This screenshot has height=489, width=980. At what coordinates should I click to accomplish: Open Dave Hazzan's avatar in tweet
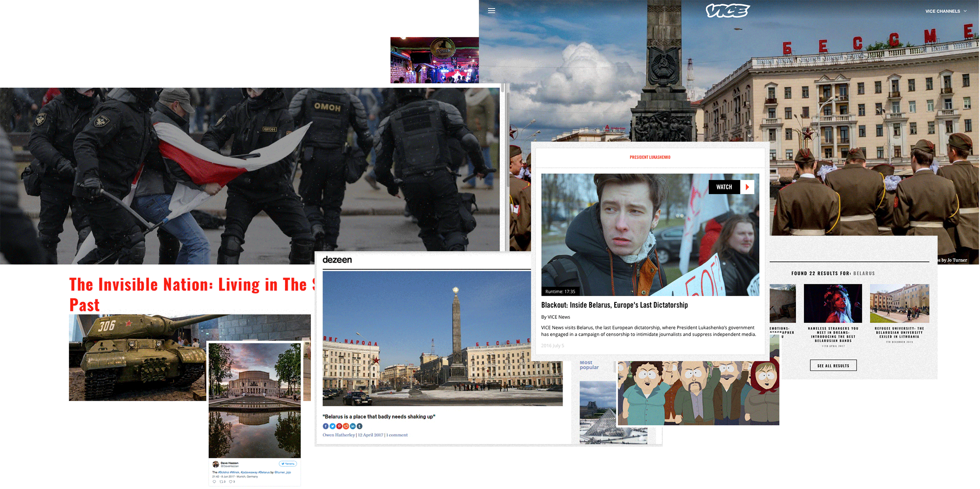click(x=216, y=464)
